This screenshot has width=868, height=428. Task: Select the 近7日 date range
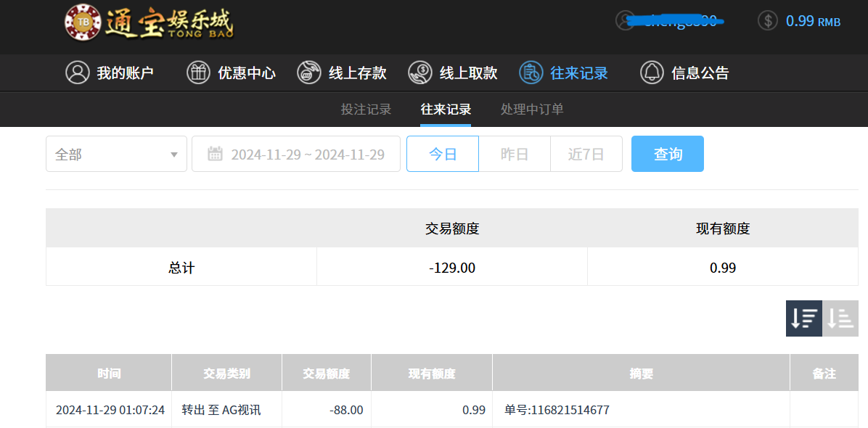click(x=586, y=154)
